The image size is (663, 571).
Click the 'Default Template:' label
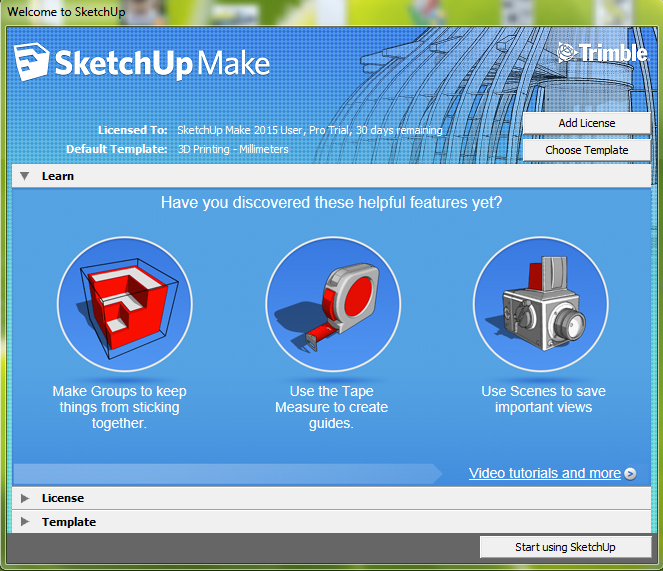pyautogui.click(x=117, y=149)
